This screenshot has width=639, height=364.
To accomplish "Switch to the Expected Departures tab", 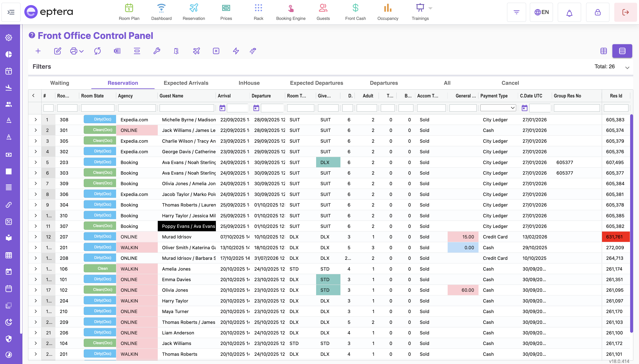I will (x=316, y=83).
